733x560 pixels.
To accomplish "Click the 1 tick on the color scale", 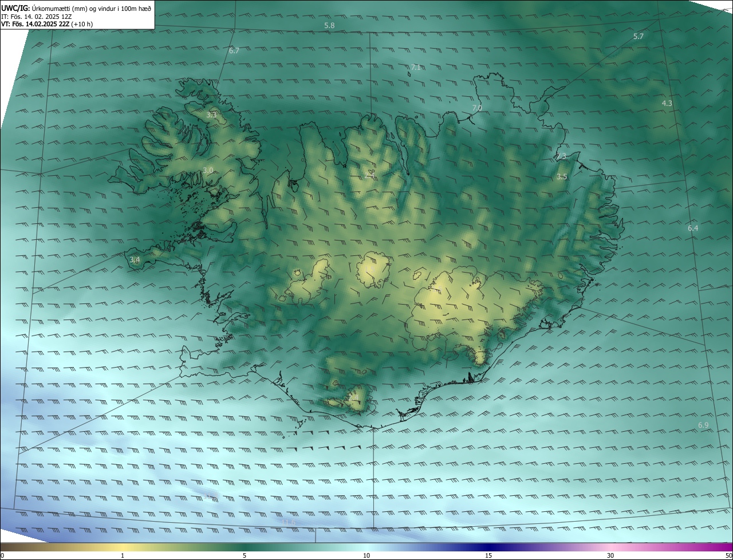I will (x=123, y=556).
